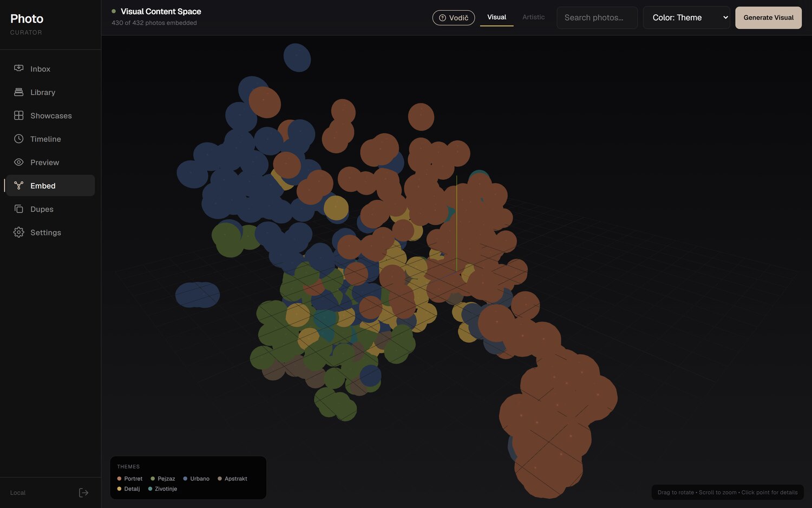Click the Library stack icon
Screen dimensions: 812x508
tap(19, 92)
